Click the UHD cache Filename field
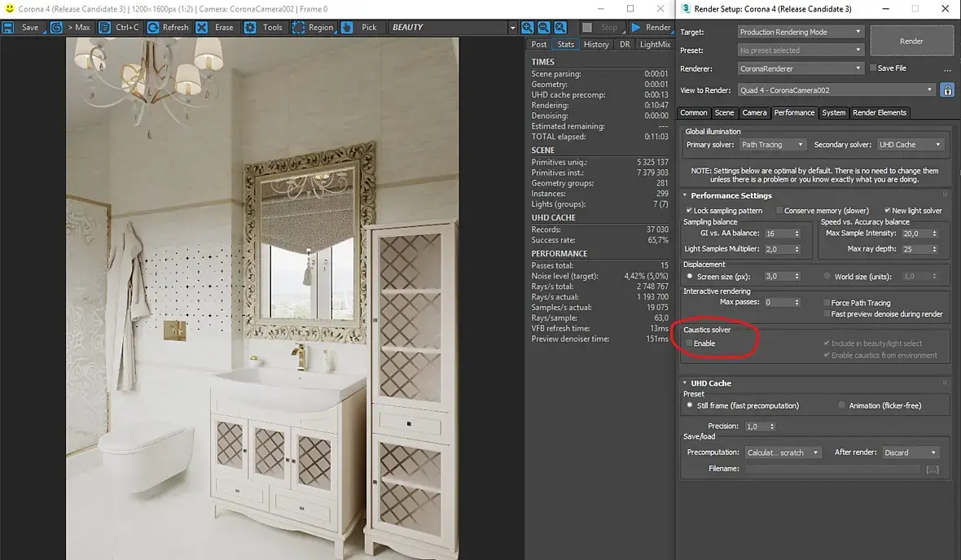The image size is (961, 560). [x=832, y=470]
